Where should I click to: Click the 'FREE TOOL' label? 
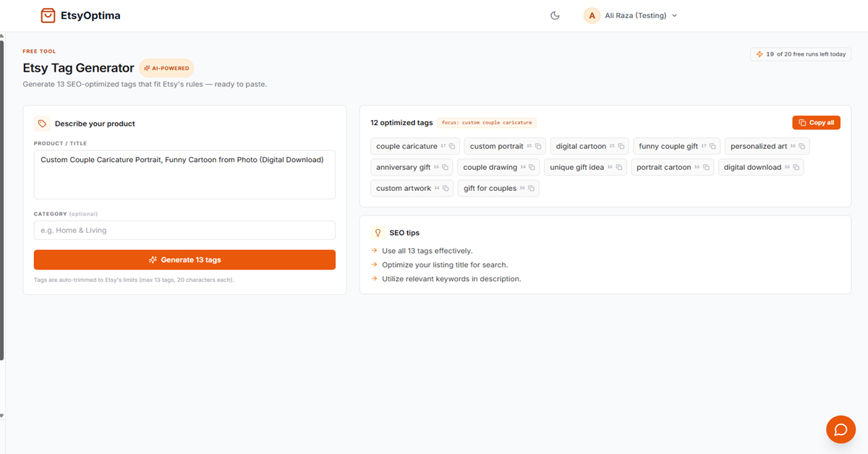[x=39, y=51]
